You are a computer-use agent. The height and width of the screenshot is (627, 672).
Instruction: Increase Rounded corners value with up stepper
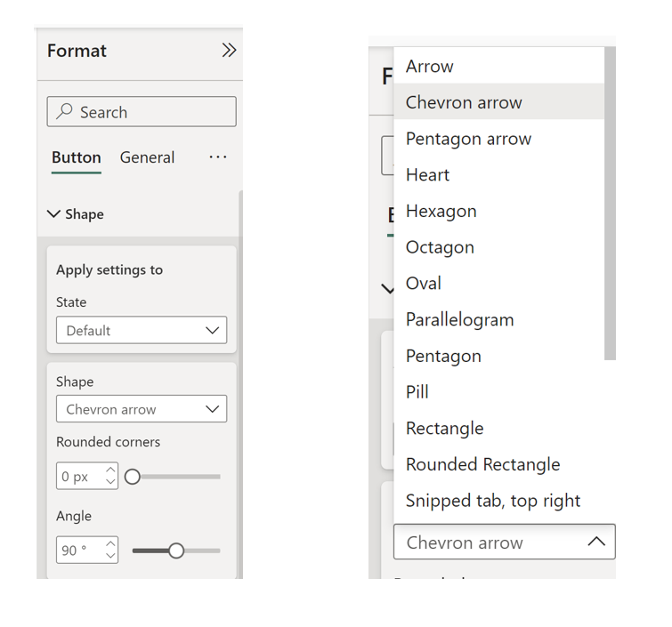click(110, 470)
